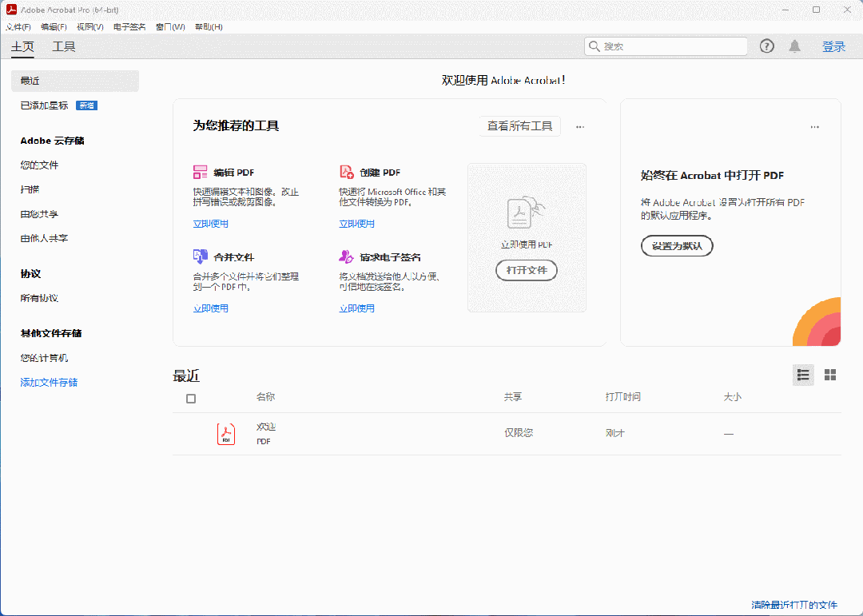The width and height of the screenshot is (863, 616).
Task: Open the 视图(V) menu
Action: point(90,26)
